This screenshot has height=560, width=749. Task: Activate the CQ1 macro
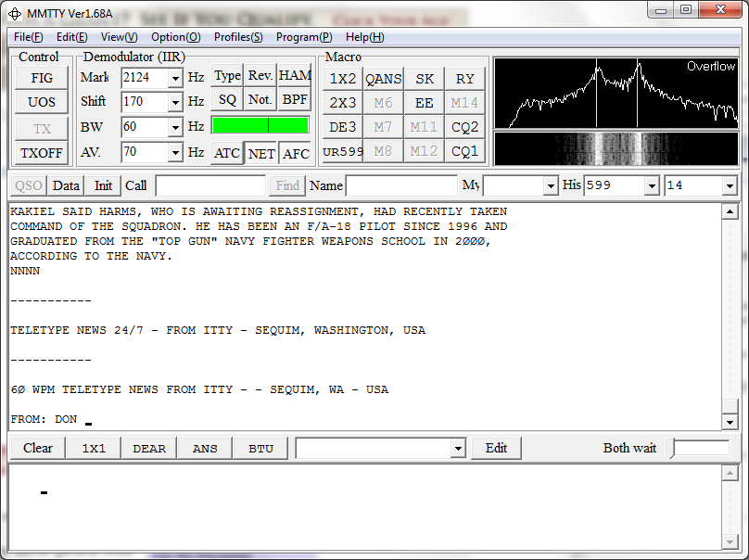pos(465,151)
